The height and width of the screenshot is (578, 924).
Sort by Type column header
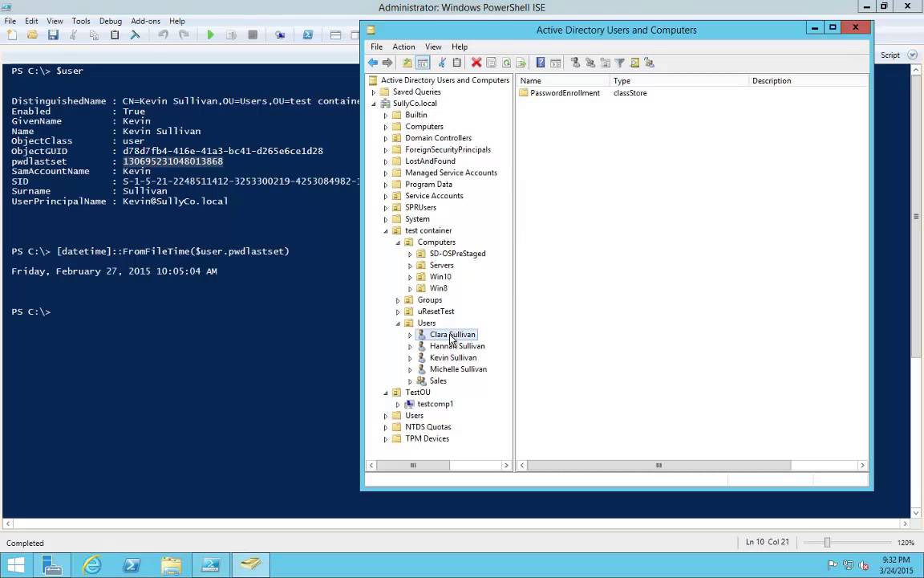(x=679, y=81)
